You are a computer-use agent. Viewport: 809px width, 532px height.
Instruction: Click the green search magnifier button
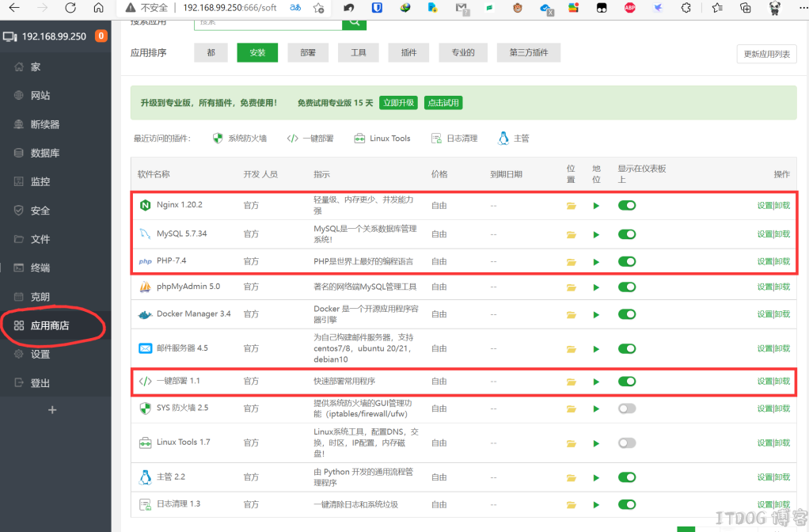pos(355,24)
